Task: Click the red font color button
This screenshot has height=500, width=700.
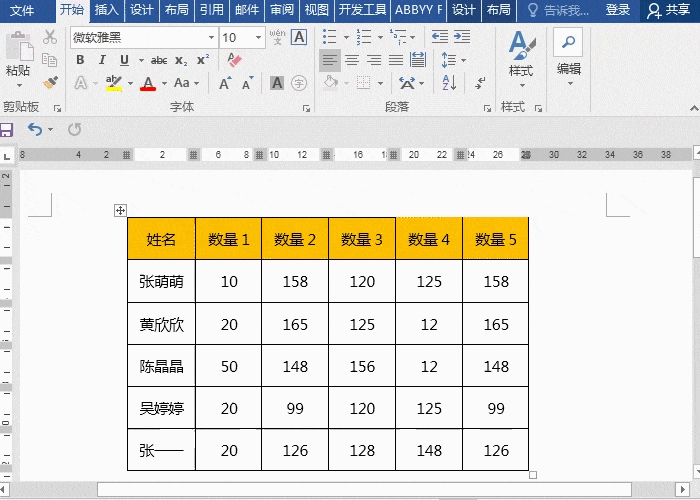Action: click(148, 83)
